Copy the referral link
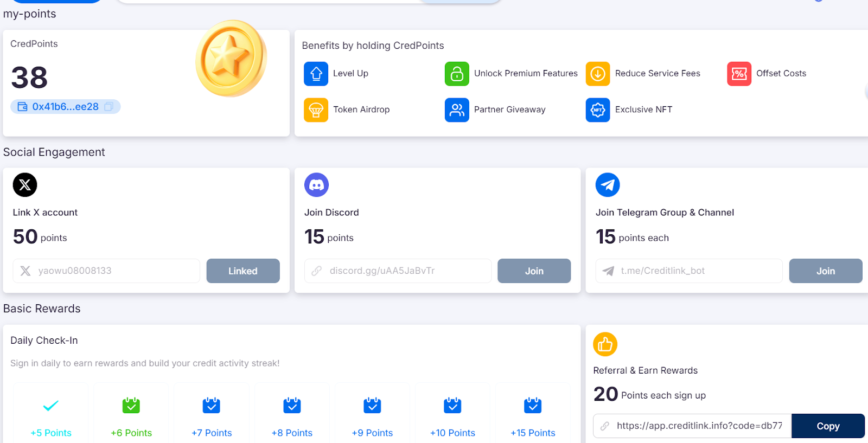 pos(828,426)
